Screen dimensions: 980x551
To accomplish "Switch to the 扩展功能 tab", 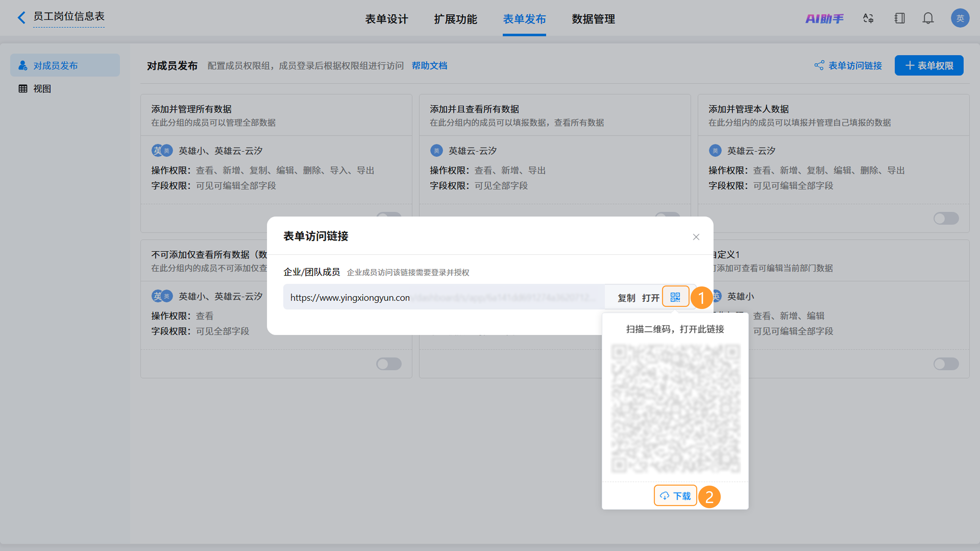I will point(455,19).
